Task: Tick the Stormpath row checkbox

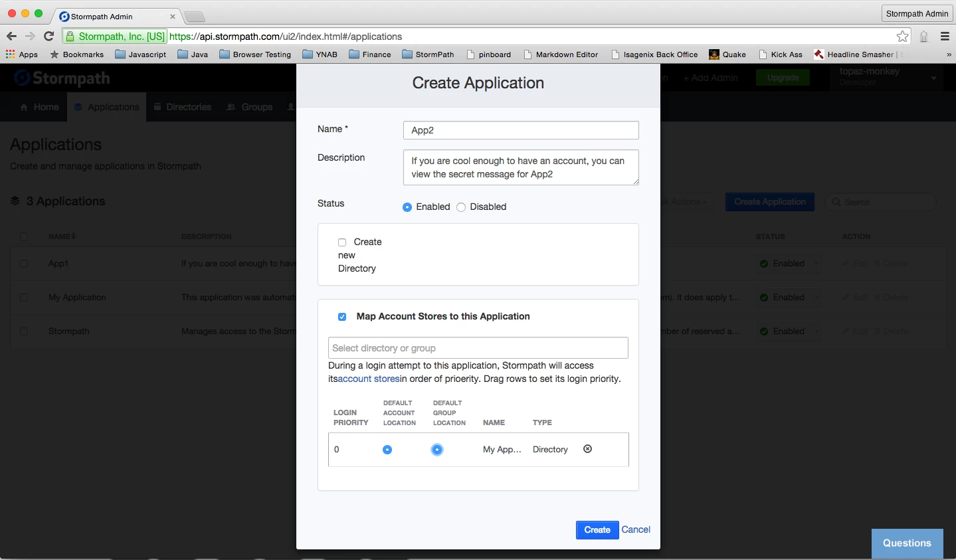Action: pos(24,331)
